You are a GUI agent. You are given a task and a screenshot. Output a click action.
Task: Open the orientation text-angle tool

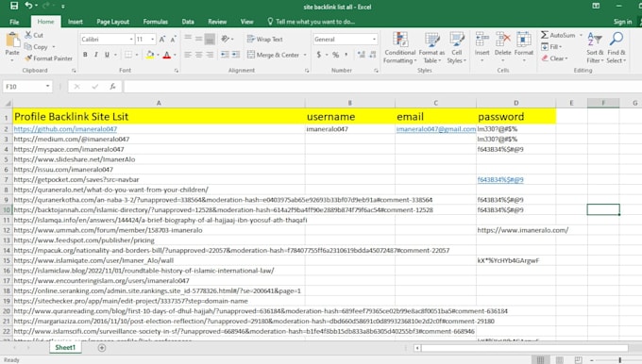point(226,39)
